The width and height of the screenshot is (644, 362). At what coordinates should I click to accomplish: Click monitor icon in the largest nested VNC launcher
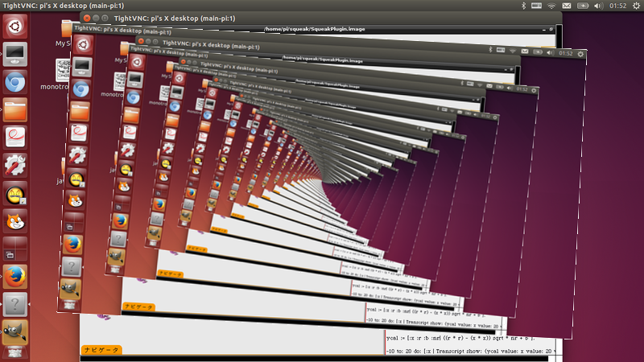pyautogui.click(x=82, y=67)
